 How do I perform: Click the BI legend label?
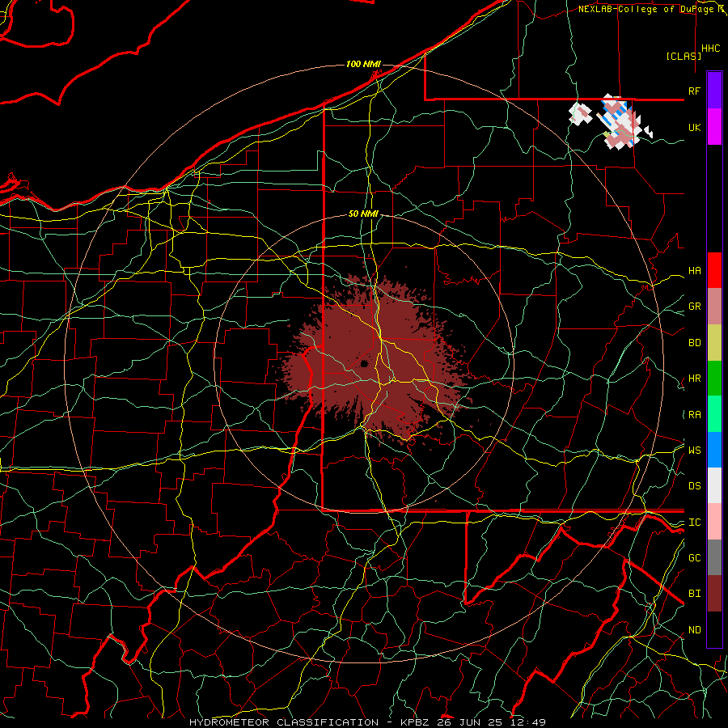click(x=694, y=594)
